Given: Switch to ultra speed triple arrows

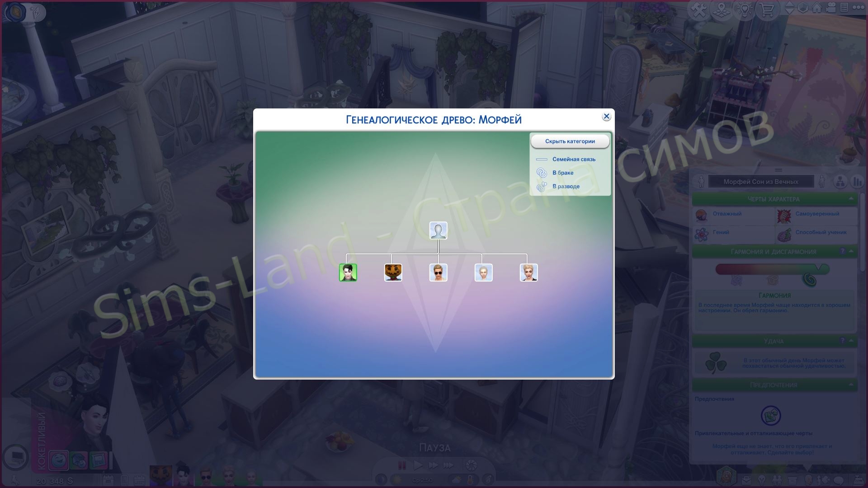Looking at the screenshot, I should [x=448, y=465].
